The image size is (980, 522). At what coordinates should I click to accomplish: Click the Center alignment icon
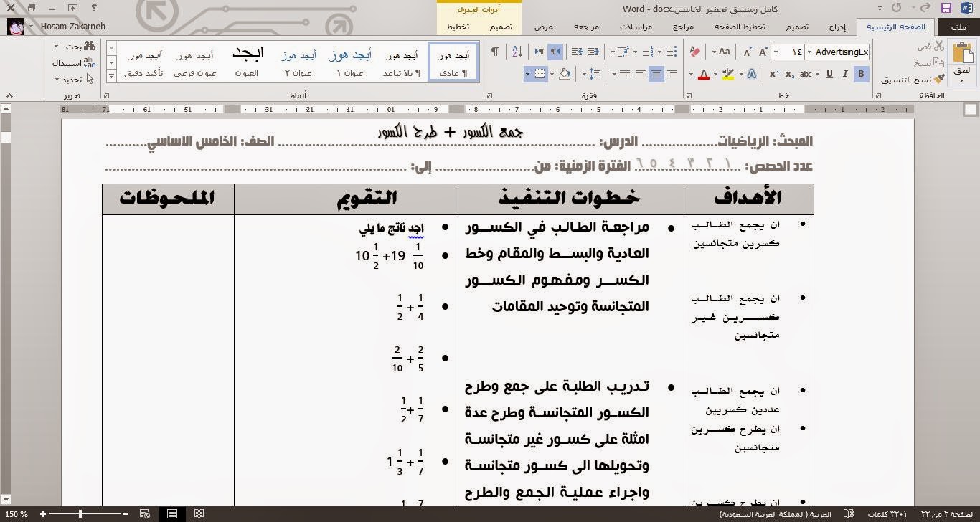pos(656,74)
